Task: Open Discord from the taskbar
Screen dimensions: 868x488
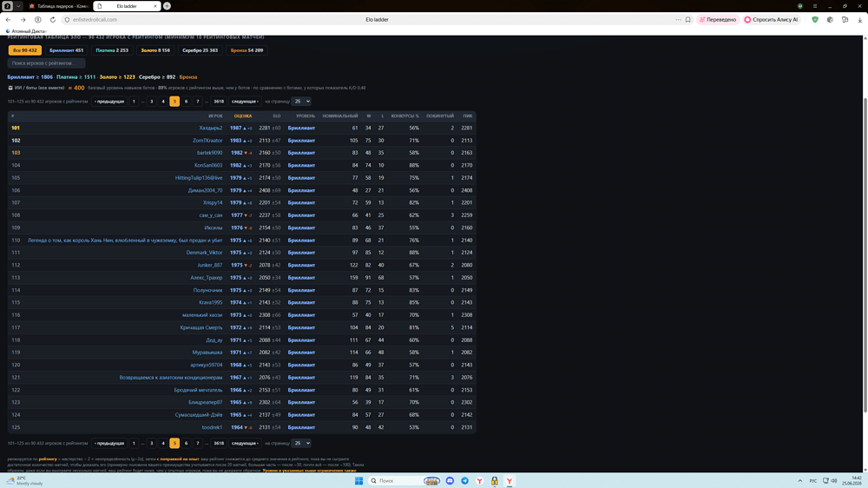Action: (450, 481)
